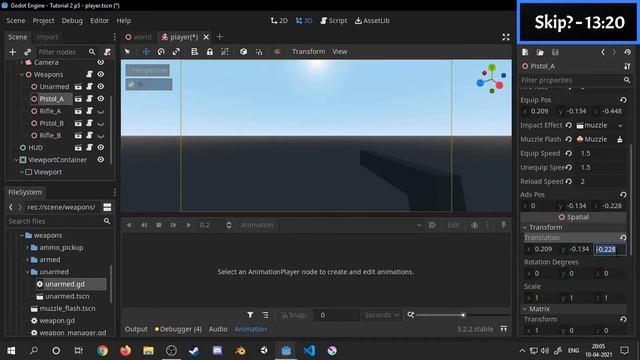Switch to the Import dock tab
Viewport: 640px width, 360px height.
(x=47, y=37)
